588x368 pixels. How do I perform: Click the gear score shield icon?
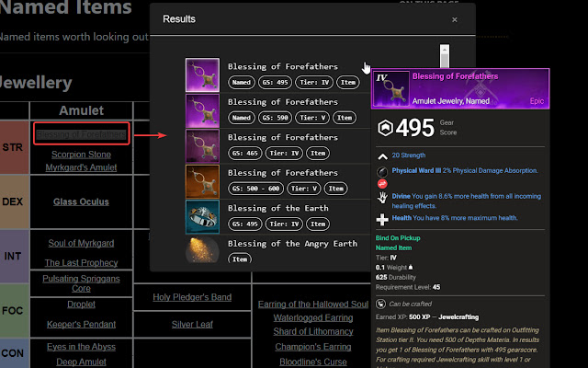(x=388, y=129)
